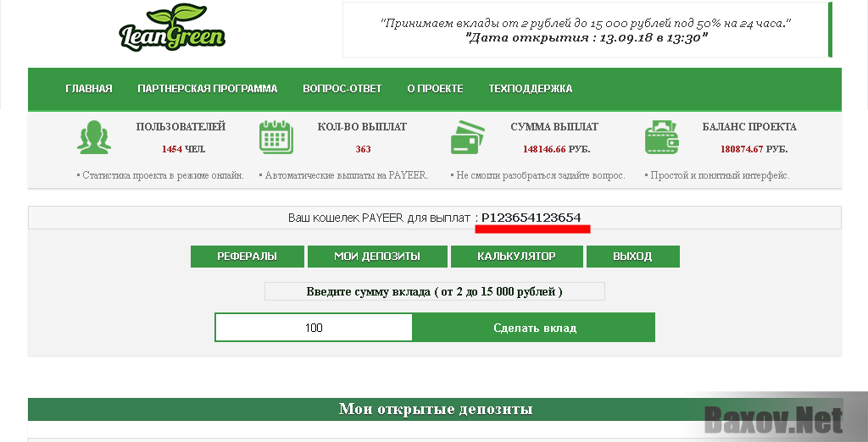868x442 pixels.
Task: Click the users silhouette icon
Action: click(93, 137)
